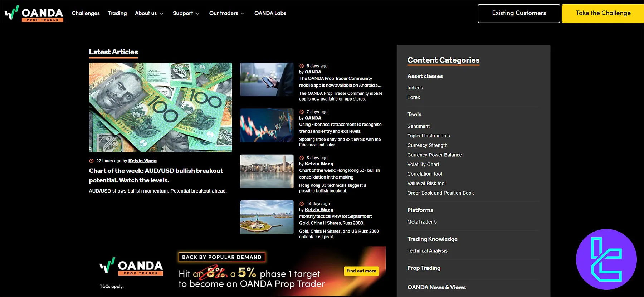Open Kelvin Wong author link on 14 days ago article
This screenshot has width=644, height=297.
pos(319,210)
